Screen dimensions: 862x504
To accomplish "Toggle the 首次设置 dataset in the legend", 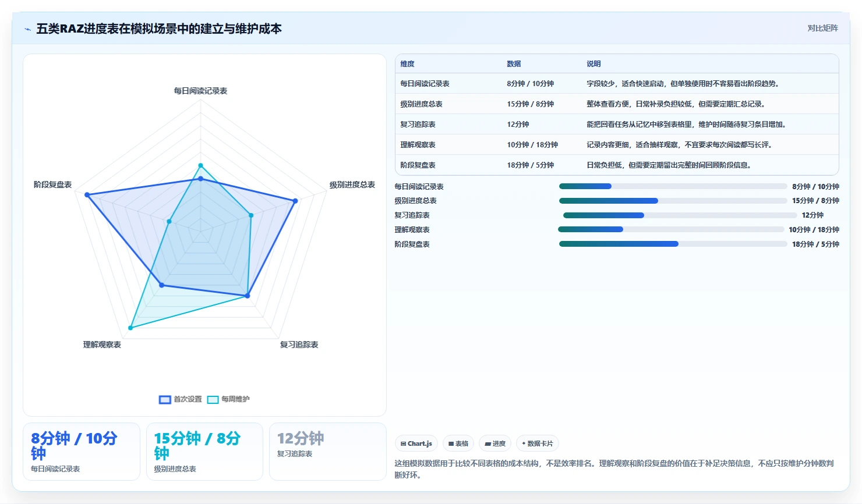I will tap(181, 399).
